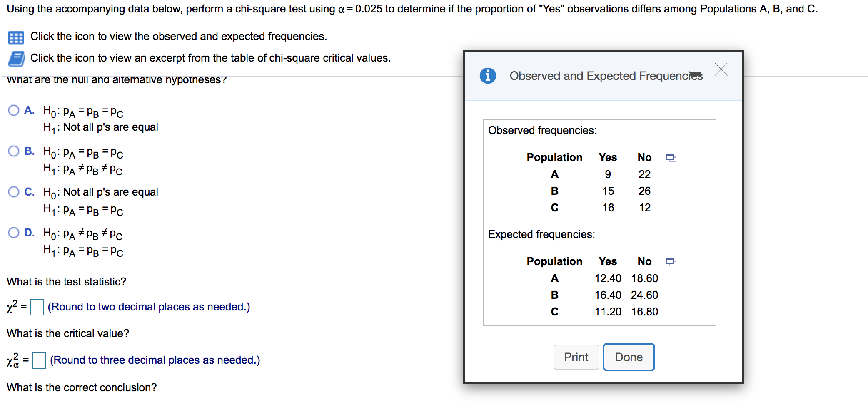Click the critical value answer box
The width and height of the screenshot is (868, 402).
click(x=39, y=360)
